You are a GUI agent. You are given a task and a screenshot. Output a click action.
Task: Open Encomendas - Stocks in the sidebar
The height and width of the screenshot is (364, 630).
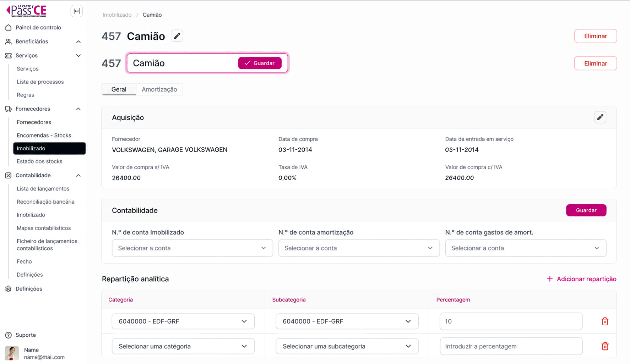[44, 136]
